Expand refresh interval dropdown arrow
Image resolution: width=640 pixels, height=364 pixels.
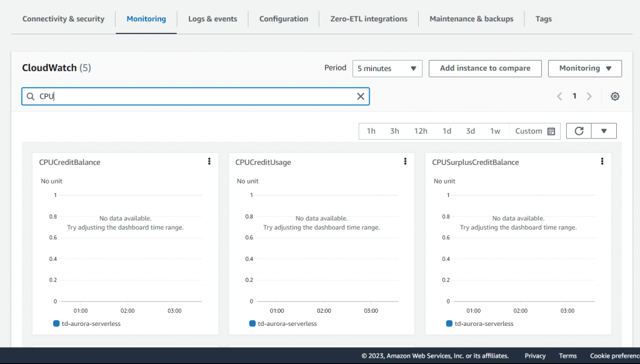604,131
